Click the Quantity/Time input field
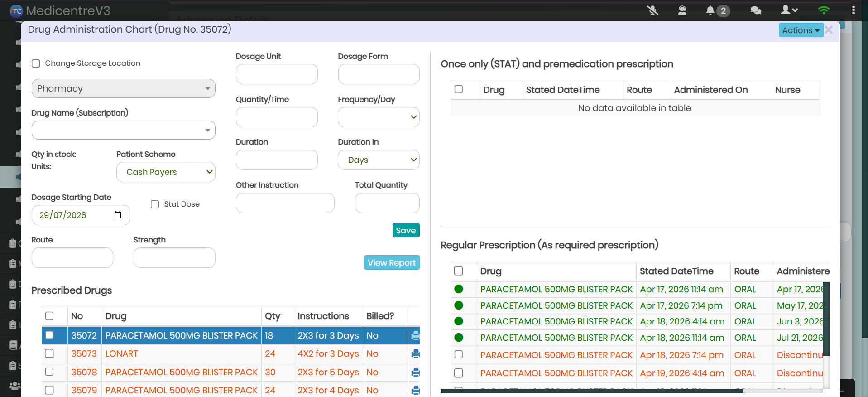This screenshot has height=397, width=868. click(277, 117)
